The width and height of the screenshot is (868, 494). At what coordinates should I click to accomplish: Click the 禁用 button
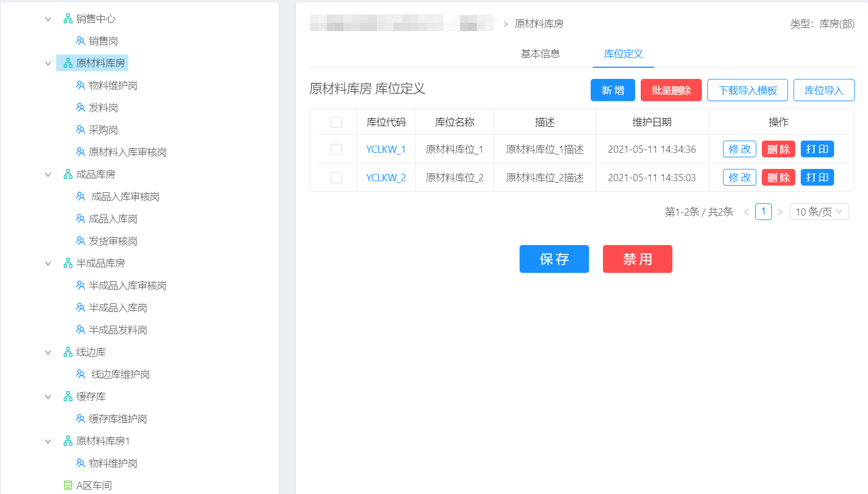(x=637, y=259)
